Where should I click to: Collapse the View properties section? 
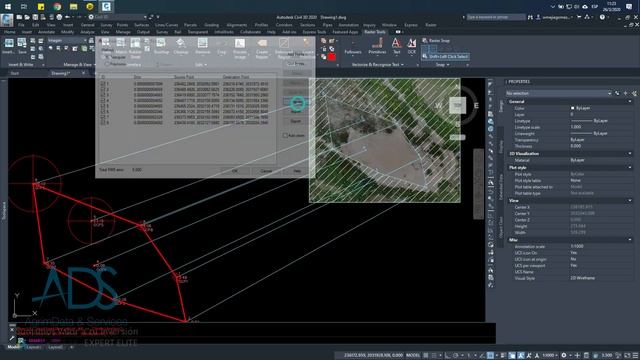pyautogui.click(x=629, y=200)
